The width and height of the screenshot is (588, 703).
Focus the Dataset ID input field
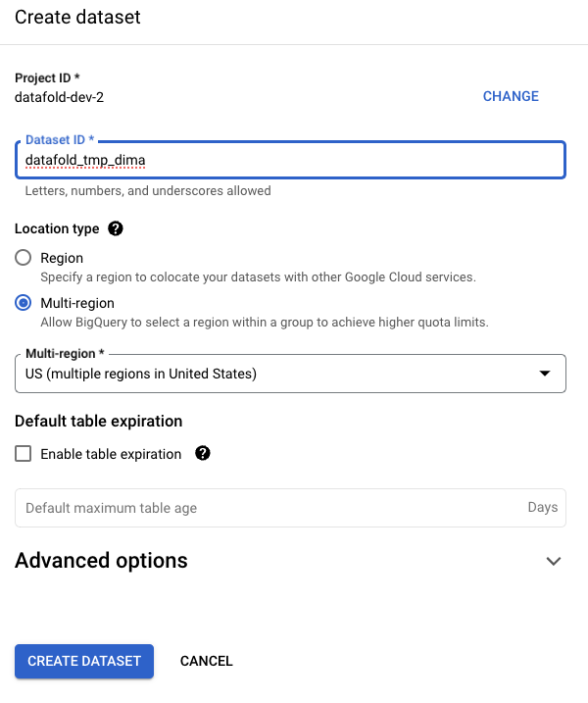(290, 160)
